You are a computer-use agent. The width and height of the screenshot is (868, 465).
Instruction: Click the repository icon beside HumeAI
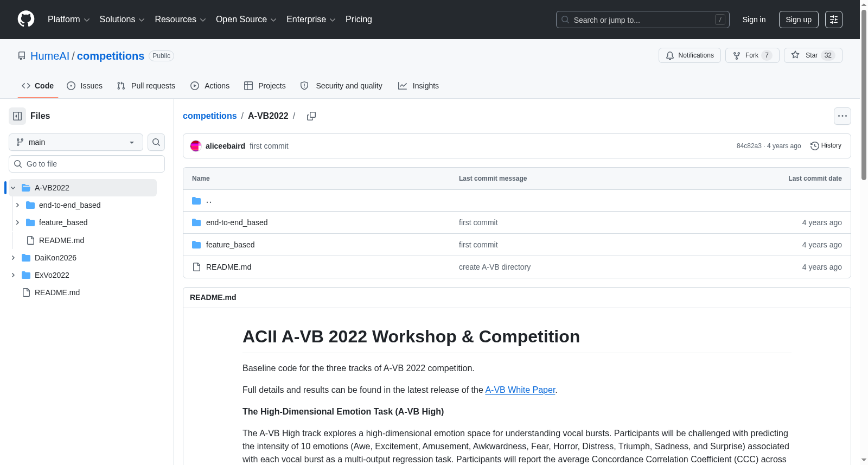(x=22, y=56)
